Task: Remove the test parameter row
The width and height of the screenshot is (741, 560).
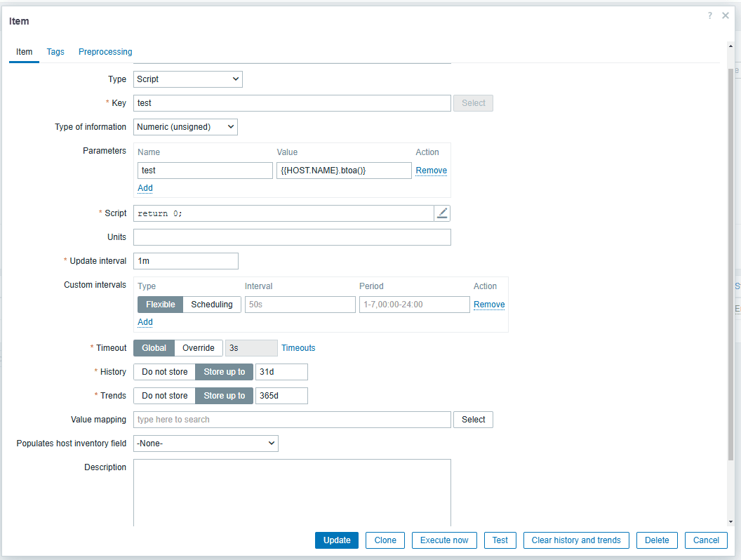Action: pyautogui.click(x=431, y=171)
